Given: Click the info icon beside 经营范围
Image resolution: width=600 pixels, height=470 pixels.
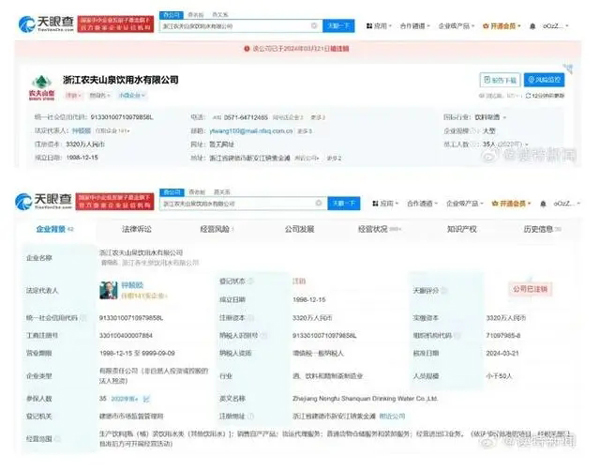Looking at the screenshot, I should pyautogui.click(x=57, y=439).
